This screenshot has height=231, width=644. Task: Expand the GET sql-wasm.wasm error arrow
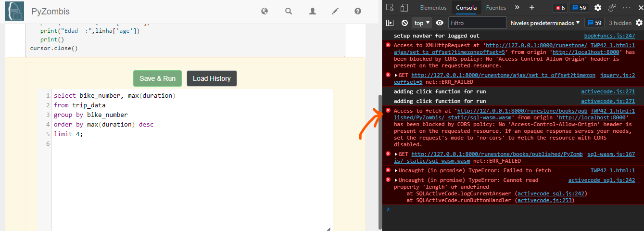tap(396, 154)
